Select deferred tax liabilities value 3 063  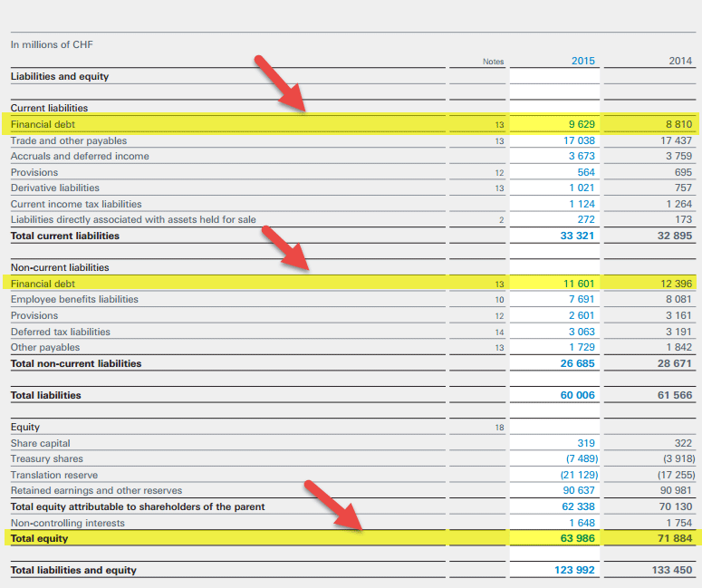(582, 332)
